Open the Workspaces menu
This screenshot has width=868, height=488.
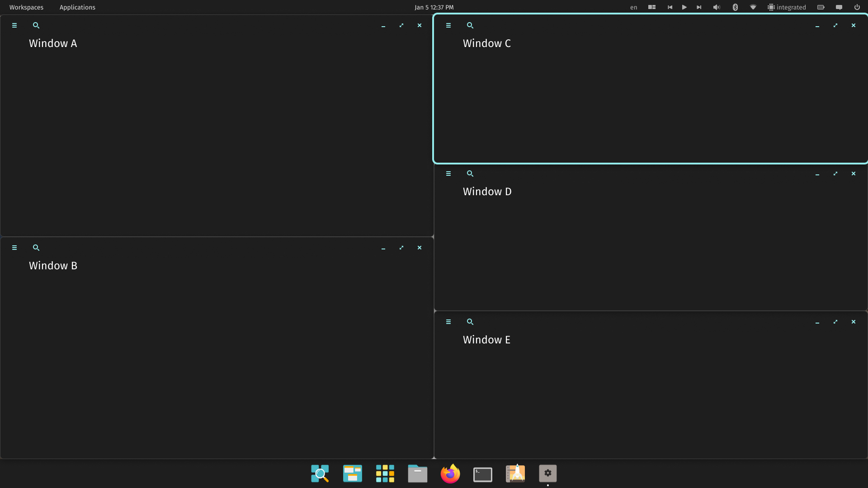pos(26,7)
